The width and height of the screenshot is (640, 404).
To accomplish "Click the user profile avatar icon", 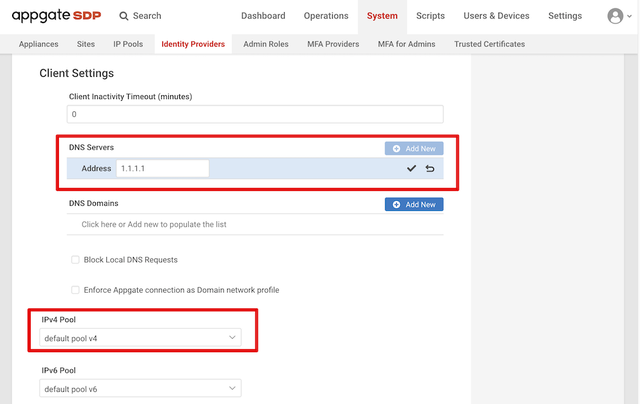I will [x=615, y=16].
